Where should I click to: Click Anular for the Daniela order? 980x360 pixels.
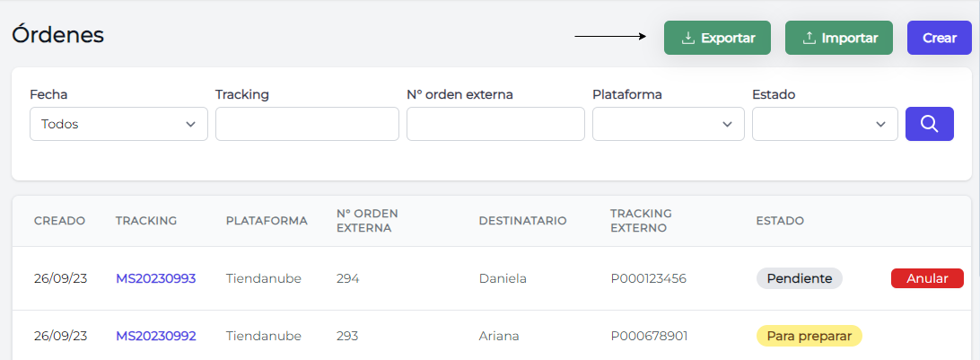coord(927,278)
